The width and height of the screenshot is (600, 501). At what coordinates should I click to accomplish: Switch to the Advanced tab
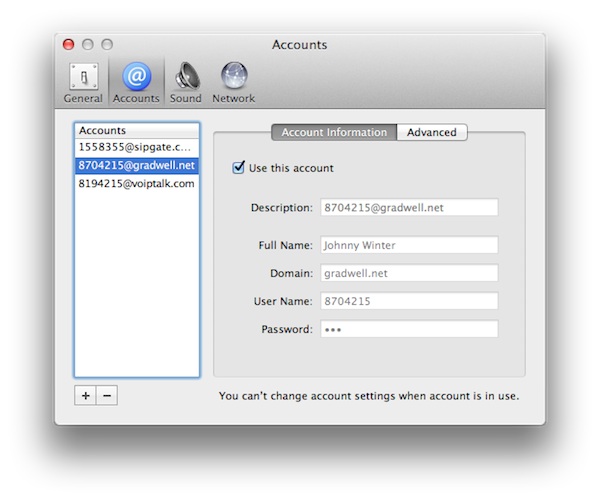[x=432, y=132]
